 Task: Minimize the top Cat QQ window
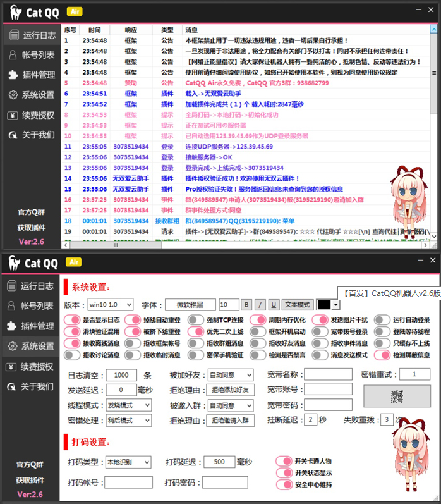[418, 10]
